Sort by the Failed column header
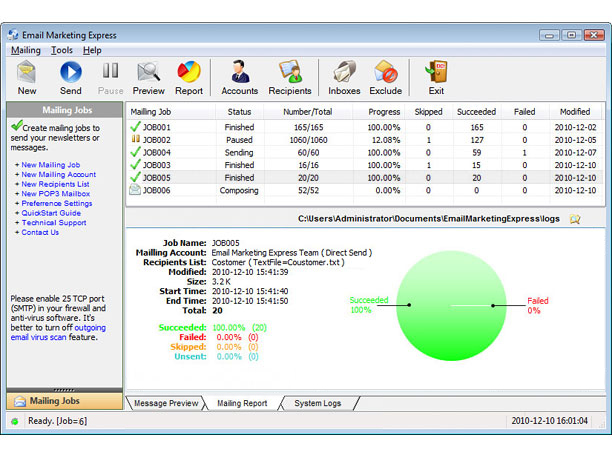 525,112
